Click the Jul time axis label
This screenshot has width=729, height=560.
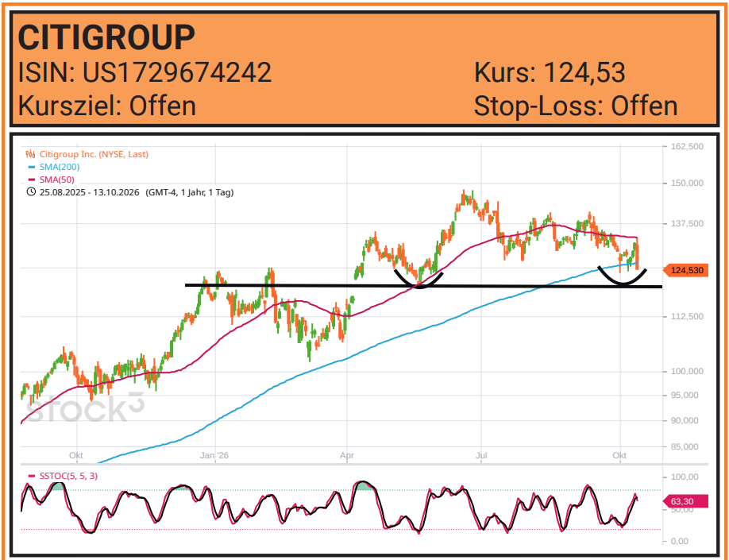pos(481,455)
